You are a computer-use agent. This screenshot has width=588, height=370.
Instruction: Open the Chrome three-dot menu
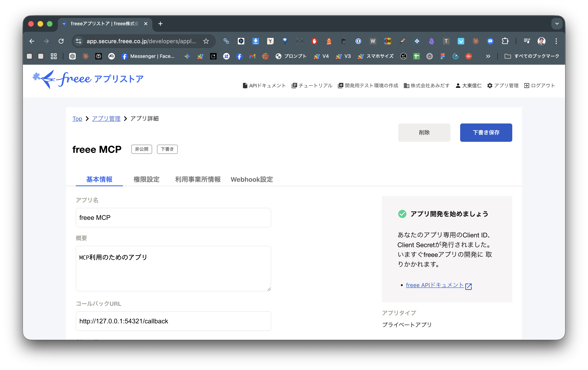click(556, 41)
